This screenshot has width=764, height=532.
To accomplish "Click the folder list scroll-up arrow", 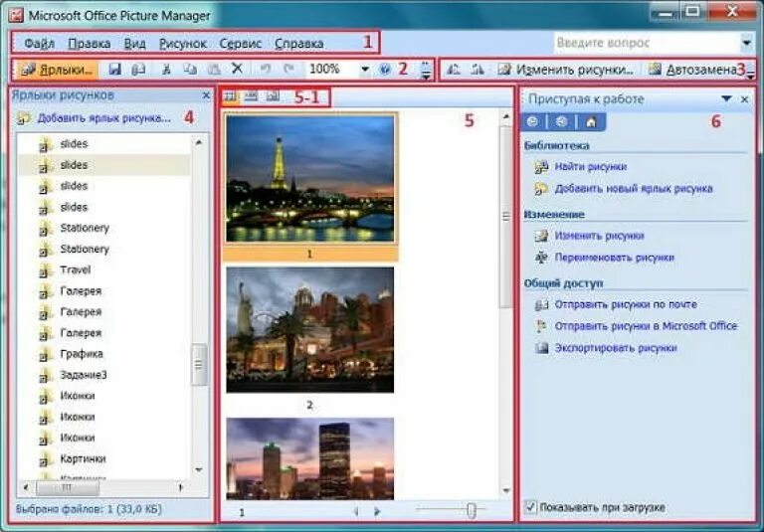I will (199, 142).
